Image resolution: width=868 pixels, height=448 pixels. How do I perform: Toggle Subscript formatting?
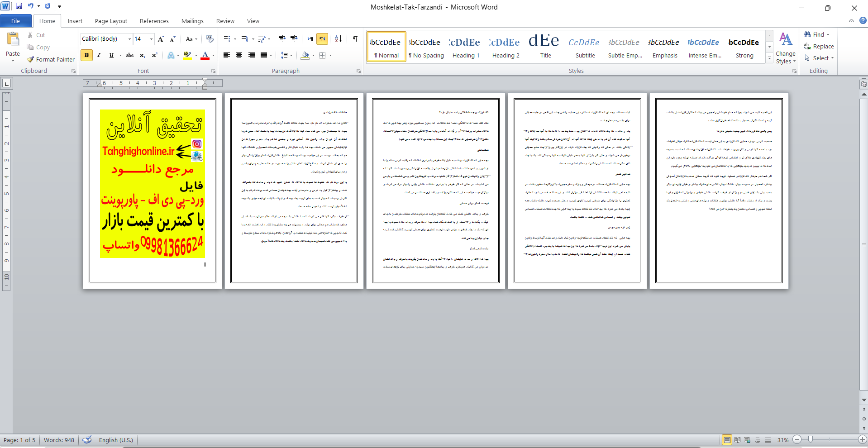[x=142, y=55]
